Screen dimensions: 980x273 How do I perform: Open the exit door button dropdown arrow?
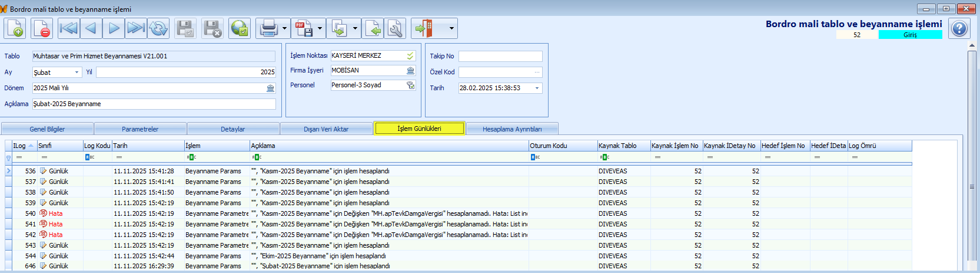[x=451, y=28]
